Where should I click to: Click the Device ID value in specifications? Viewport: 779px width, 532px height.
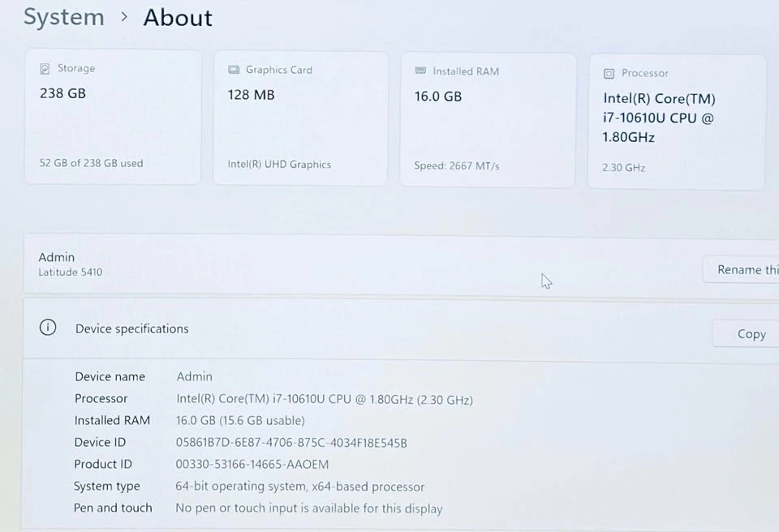[291, 443]
